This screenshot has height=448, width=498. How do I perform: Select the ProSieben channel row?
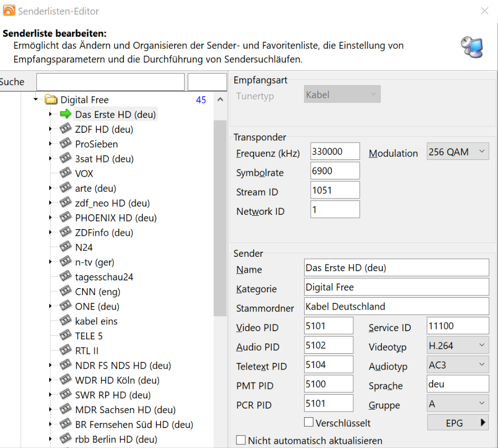point(96,144)
